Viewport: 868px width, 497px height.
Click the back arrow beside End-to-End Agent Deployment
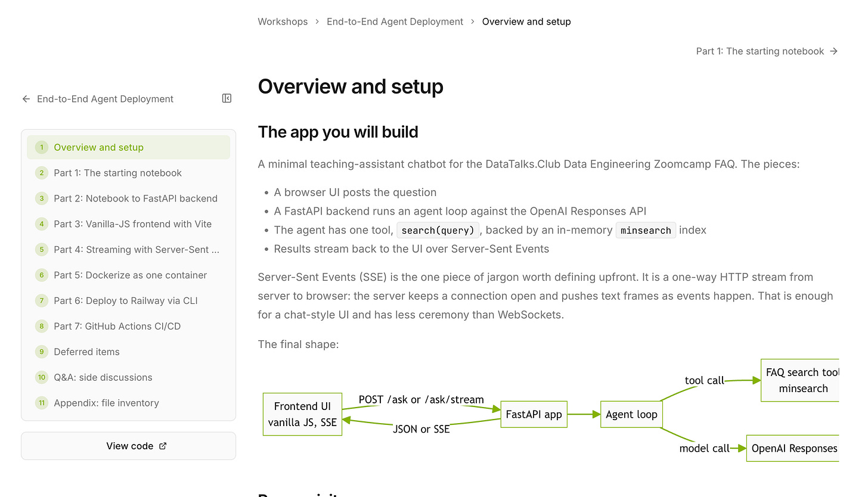coord(26,99)
